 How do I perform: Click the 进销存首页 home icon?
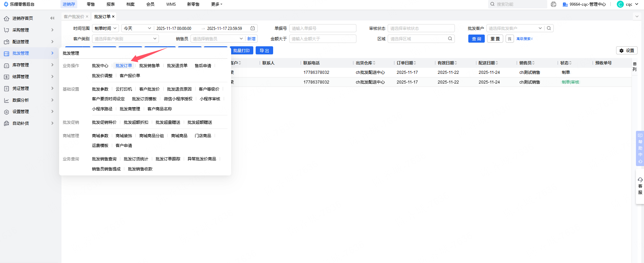point(6,18)
